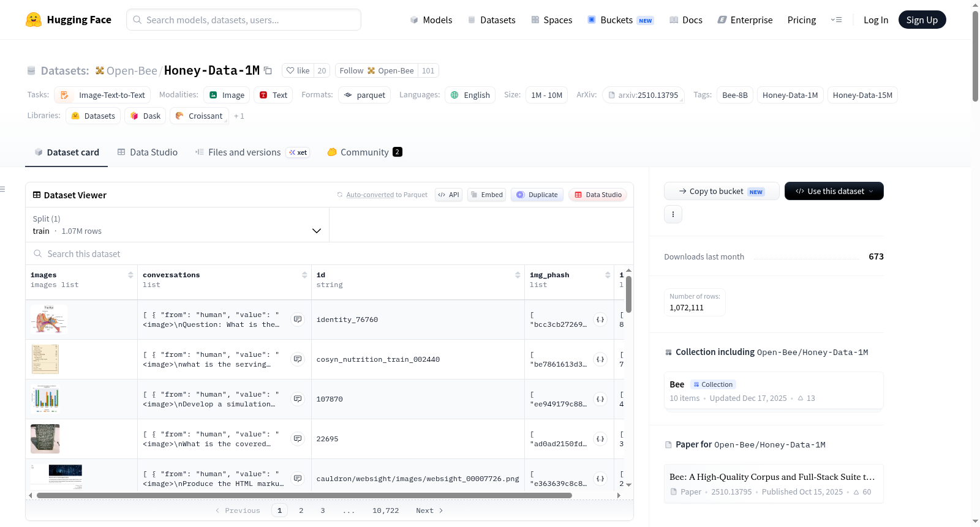The image size is (980, 527).
Task: Expand img_phash JSON braces for ad0ad2150fd
Action: (x=600, y=439)
